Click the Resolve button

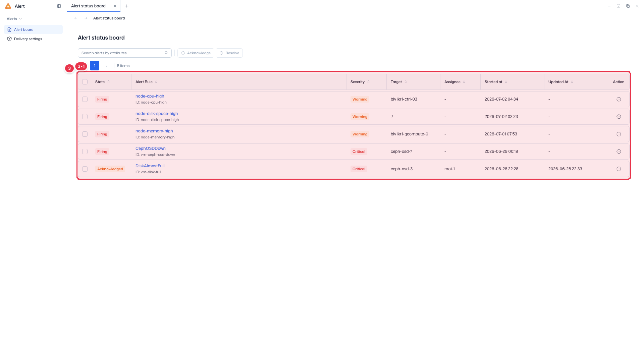coord(229,53)
